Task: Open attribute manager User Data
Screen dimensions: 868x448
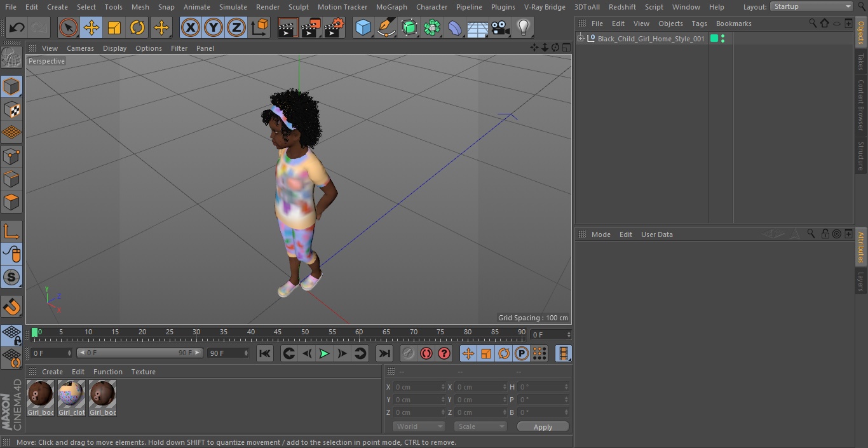Action: pos(656,234)
